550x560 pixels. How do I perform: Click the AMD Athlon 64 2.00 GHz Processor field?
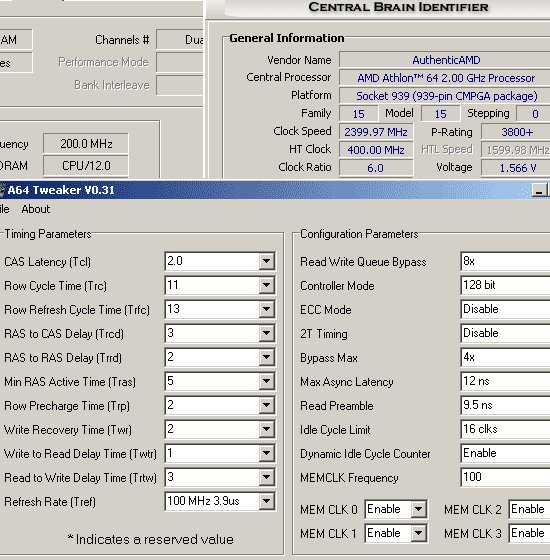(445, 78)
